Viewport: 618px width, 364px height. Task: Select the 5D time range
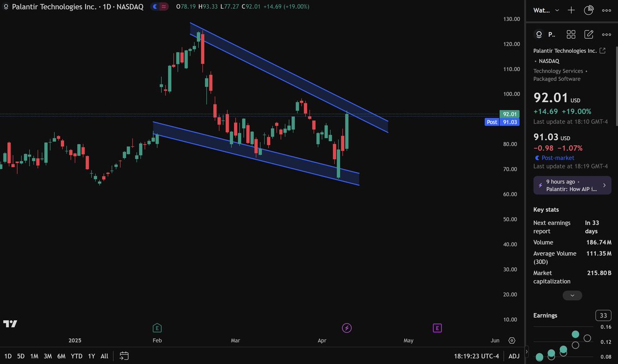pyautogui.click(x=21, y=356)
